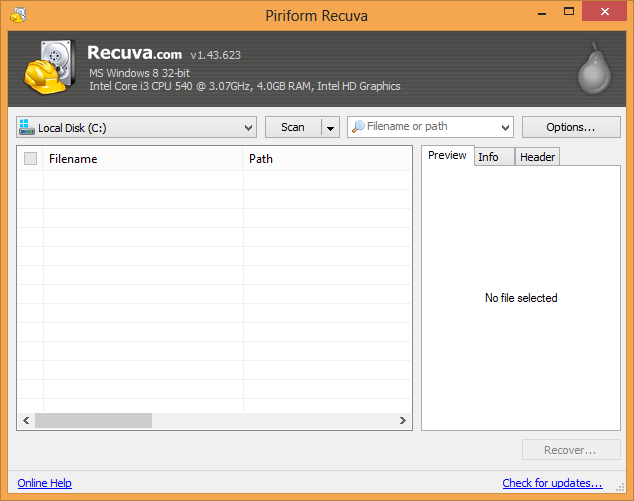This screenshot has height=501, width=634.
Task: Click the Recuva.com title text
Action: click(135, 53)
